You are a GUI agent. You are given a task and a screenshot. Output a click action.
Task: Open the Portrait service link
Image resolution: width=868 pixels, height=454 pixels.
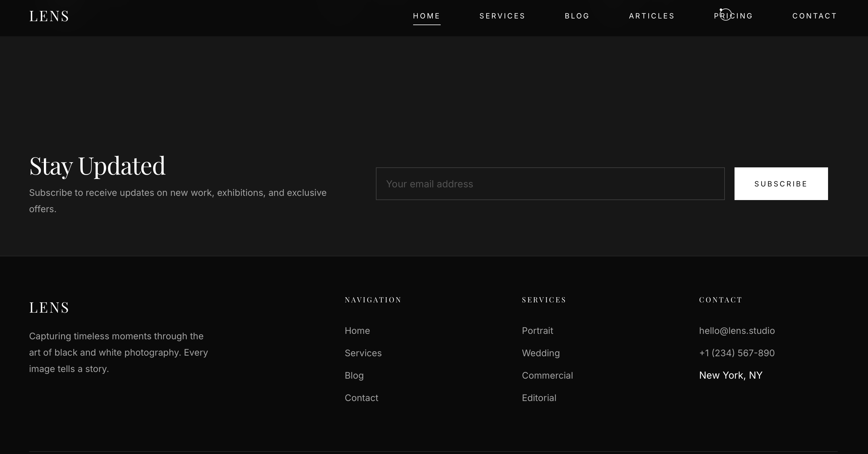(537, 331)
